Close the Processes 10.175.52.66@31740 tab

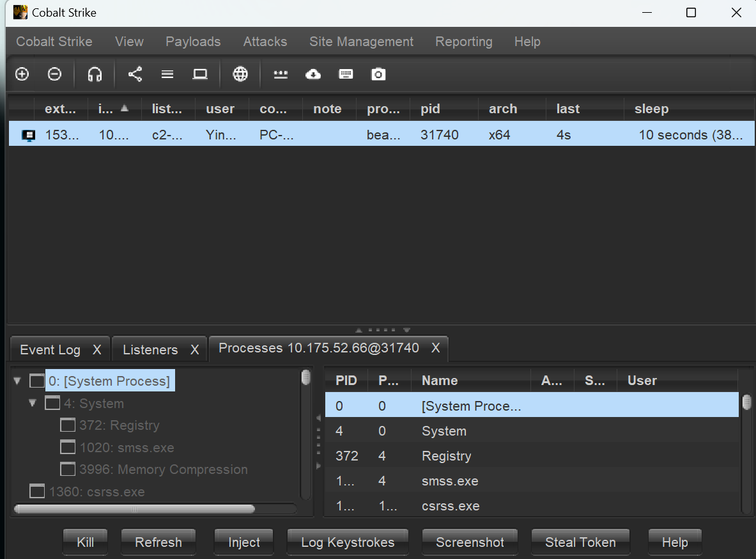[436, 347]
